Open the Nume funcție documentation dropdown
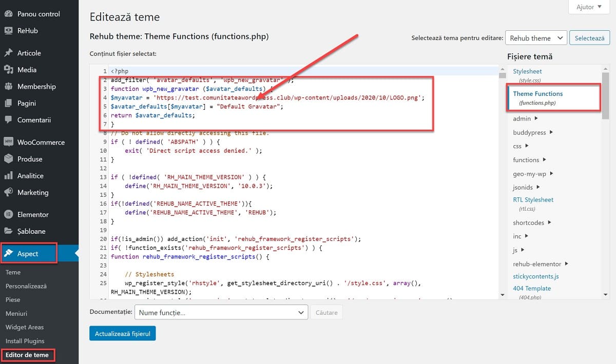This screenshot has width=616, height=364. pos(221,312)
